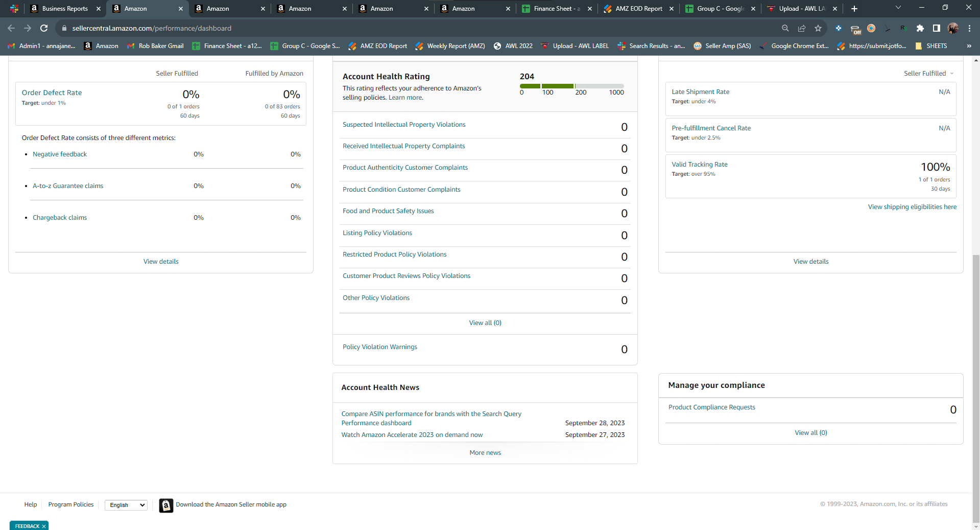Open Restricted Product Policy Violations
The image size is (980, 530).
pos(394,255)
